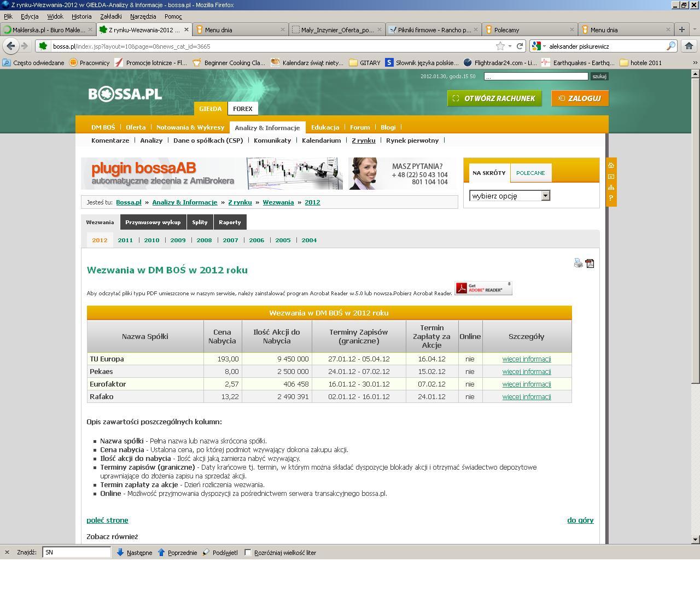This screenshot has height=614, width=700.
Task: Toggle Podświetl highlight in find bar
Action: [x=220, y=552]
